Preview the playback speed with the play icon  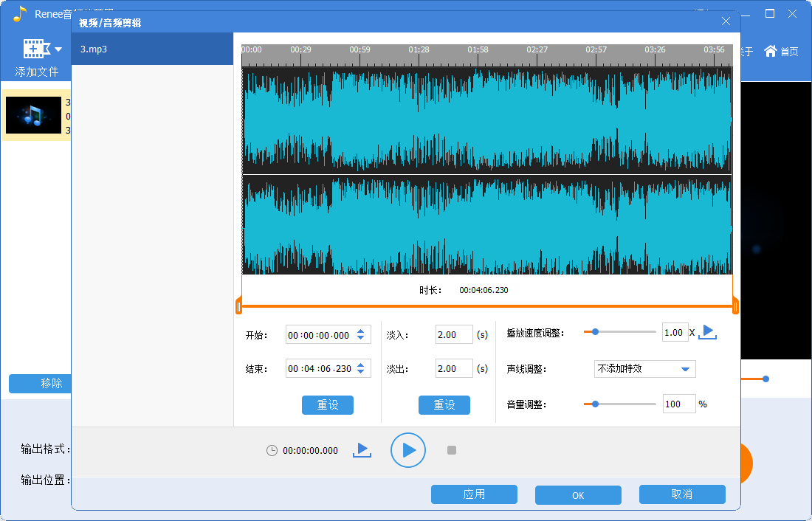click(707, 333)
